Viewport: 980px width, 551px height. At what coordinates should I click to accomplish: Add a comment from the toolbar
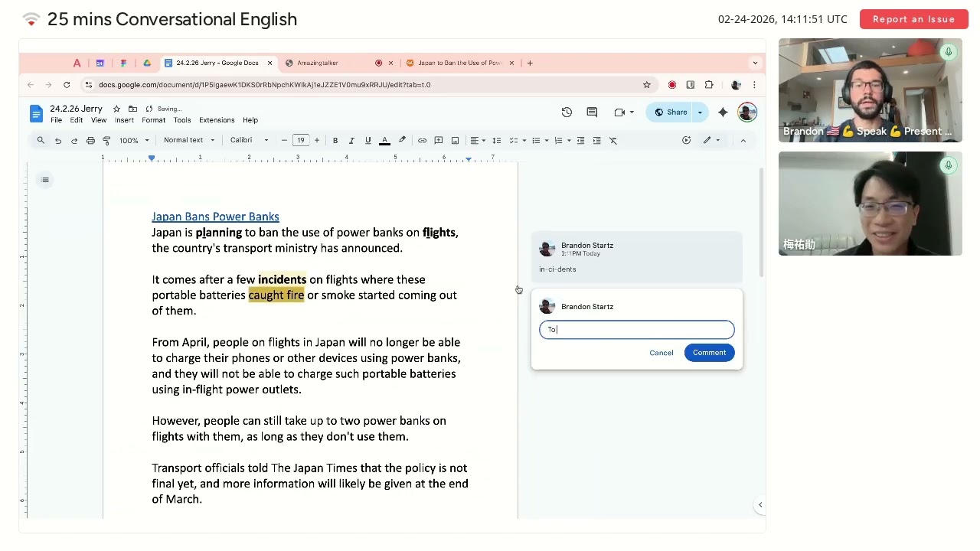tap(439, 140)
